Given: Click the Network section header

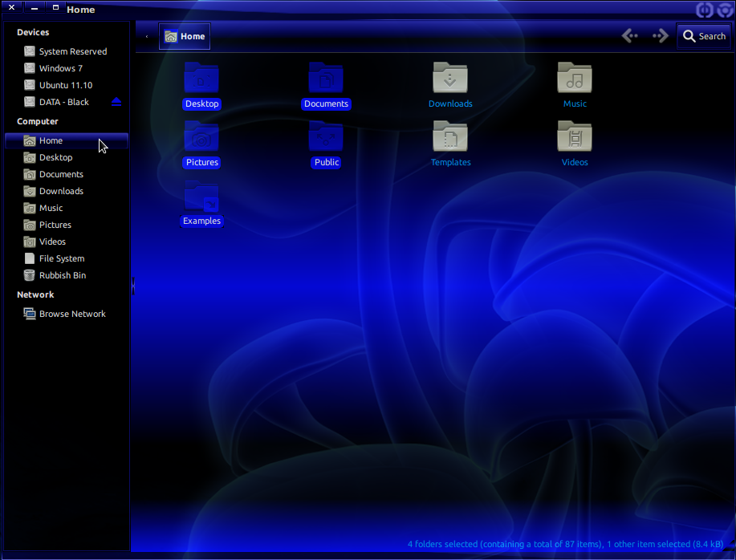Looking at the screenshot, I should (35, 294).
